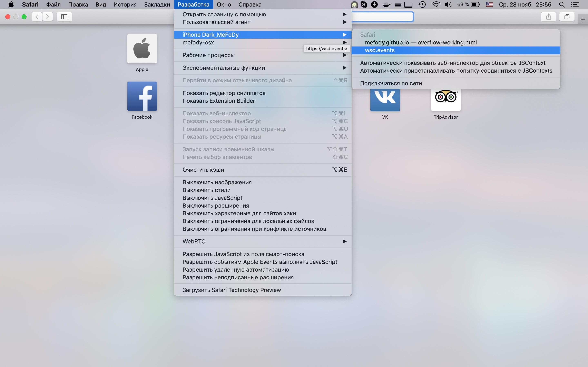This screenshot has height=367, width=588.
Task: Toggle Выключить стили option
Action: click(206, 190)
